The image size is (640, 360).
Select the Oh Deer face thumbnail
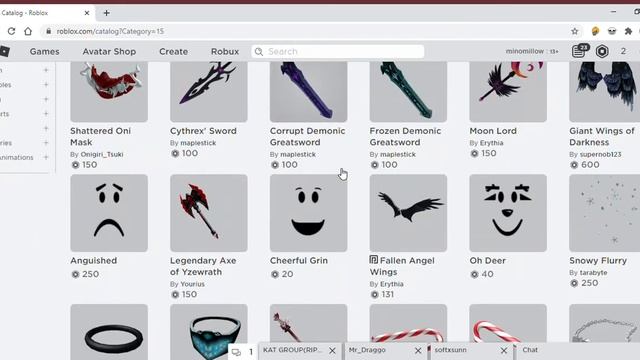508,213
